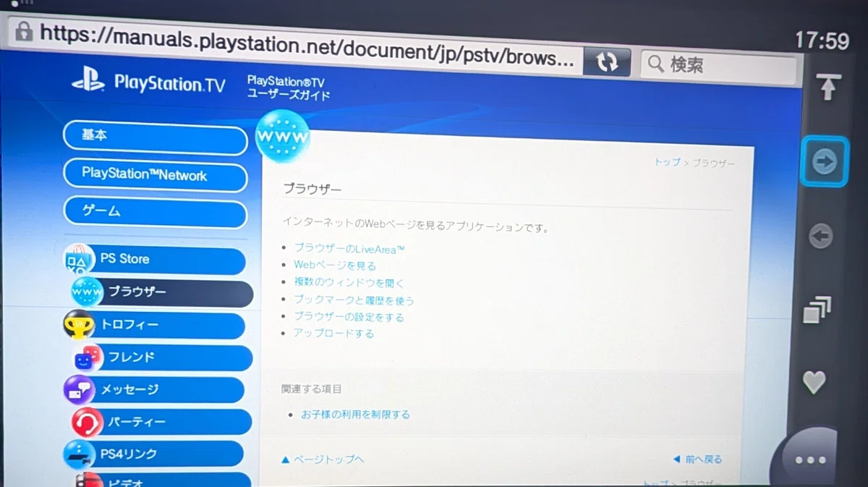Open the アップロードする link
868x487 pixels.
tap(333, 334)
